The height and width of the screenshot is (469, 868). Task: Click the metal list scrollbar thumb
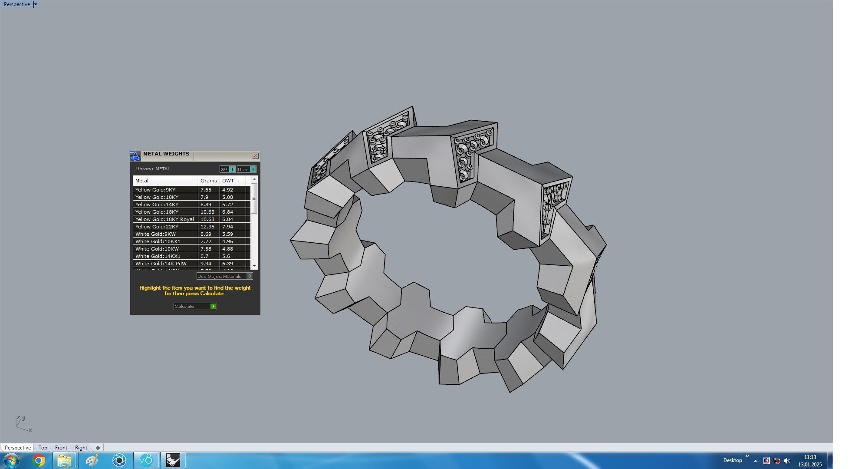click(x=254, y=198)
